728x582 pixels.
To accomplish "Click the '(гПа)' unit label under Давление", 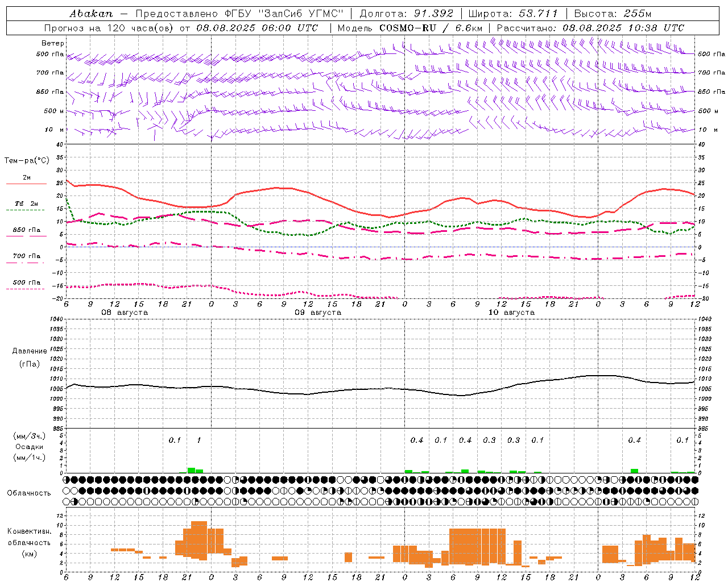I will 30,364.
